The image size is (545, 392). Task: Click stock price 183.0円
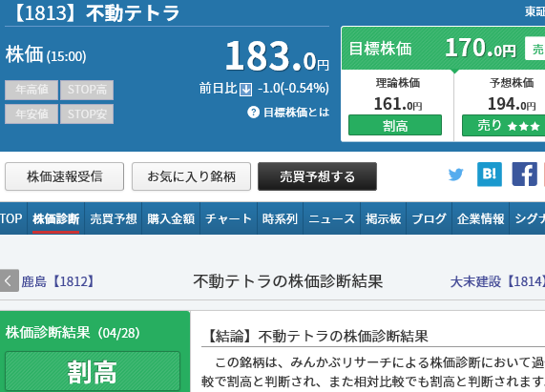(x=277, y=55)
